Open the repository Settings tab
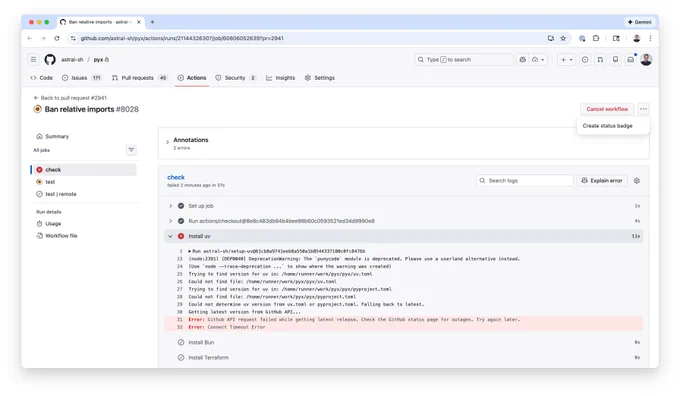This screenshot has width=680, height=396. pyautogui.click(x=320, y=78)
